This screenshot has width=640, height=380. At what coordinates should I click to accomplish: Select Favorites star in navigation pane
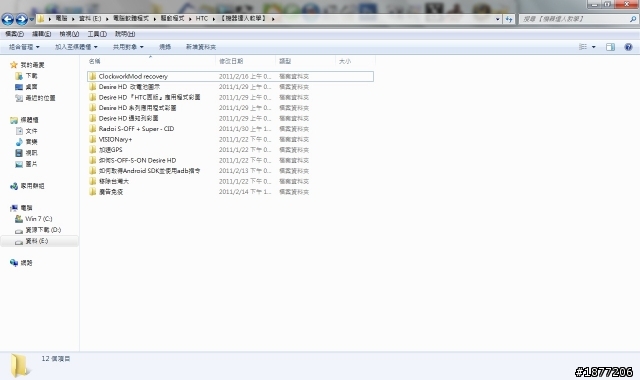click(13, 65)
